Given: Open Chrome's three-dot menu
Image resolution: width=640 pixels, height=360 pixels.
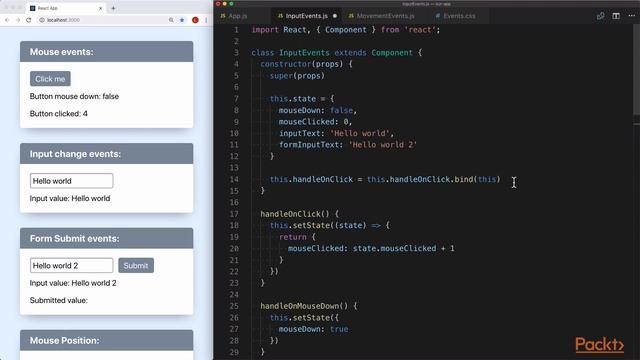Looking at the screenshot, I should 206,20.
